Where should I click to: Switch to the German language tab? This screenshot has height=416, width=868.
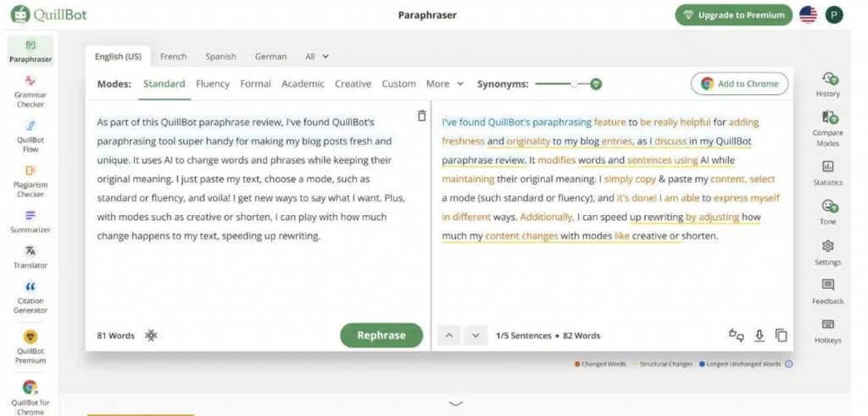(270, 57)
